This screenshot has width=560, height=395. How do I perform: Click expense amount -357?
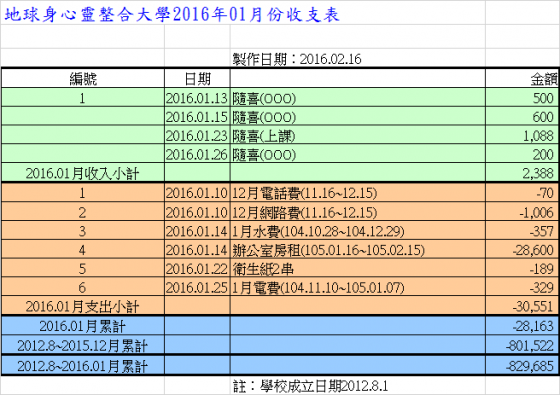click(522, 231)
